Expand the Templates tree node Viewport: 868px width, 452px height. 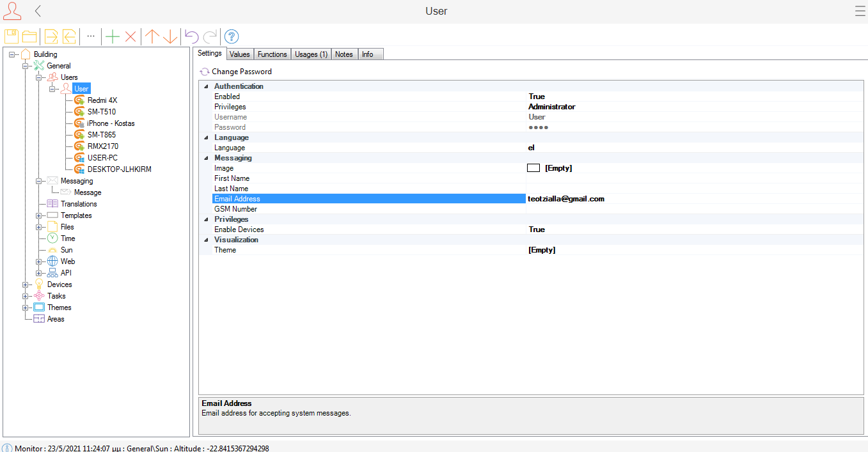[x=39, y=215]
